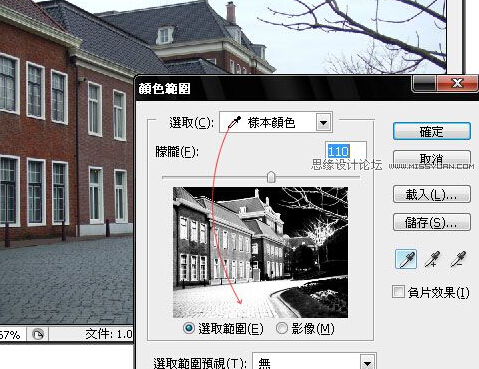Choose the 影像 radio button

(282, 328)
